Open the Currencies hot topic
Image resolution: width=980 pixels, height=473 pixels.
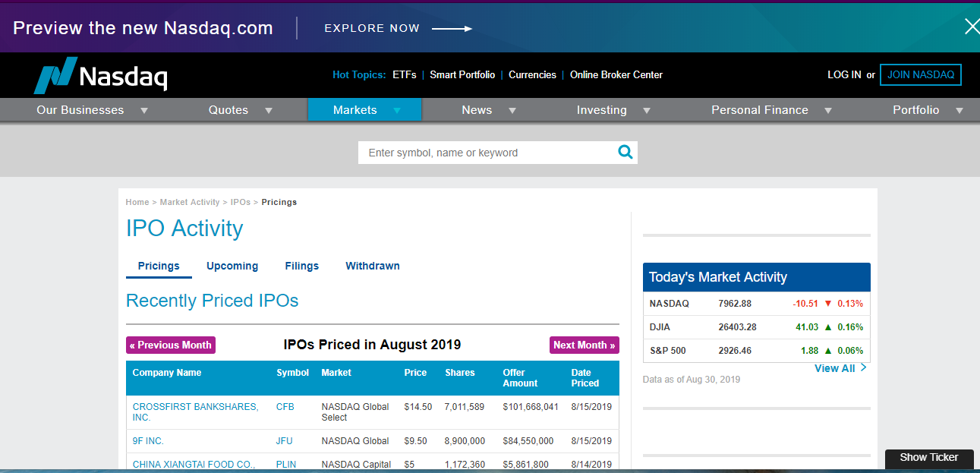532,74
